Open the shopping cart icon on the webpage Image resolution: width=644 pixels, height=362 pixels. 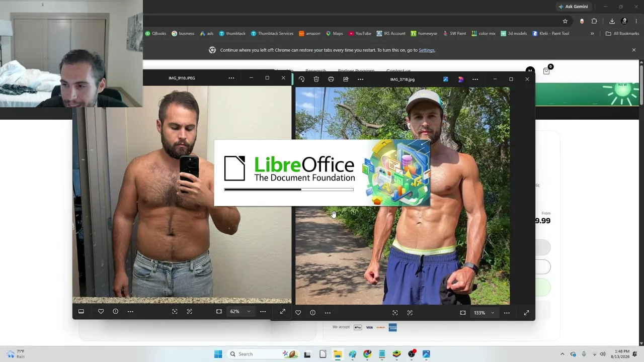pos(546,71)
